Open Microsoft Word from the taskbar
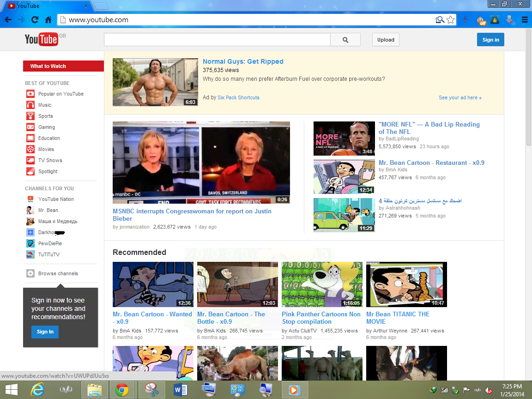The image size is (532, 399). tap(181, 389)
